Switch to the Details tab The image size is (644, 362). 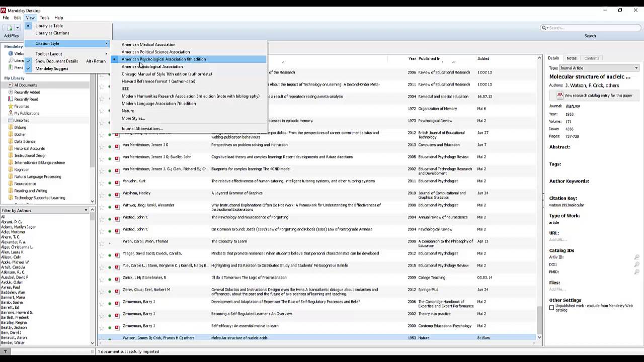click(x=553, y=58)
